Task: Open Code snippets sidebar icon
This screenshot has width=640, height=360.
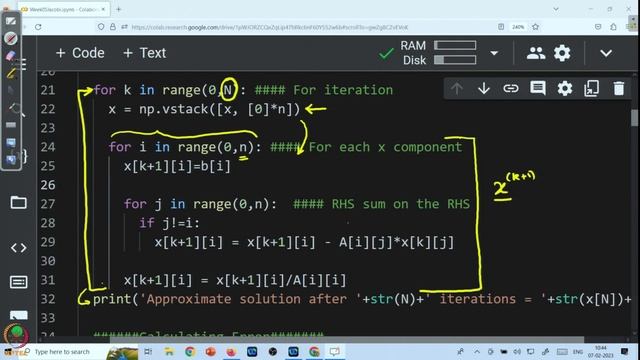Action: point(18,247)
